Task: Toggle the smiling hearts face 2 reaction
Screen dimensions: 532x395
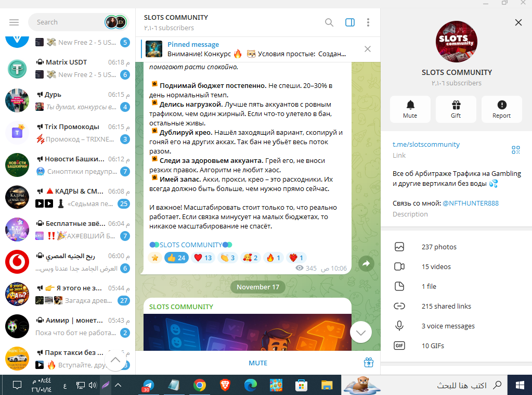Action: pos(250,258)
